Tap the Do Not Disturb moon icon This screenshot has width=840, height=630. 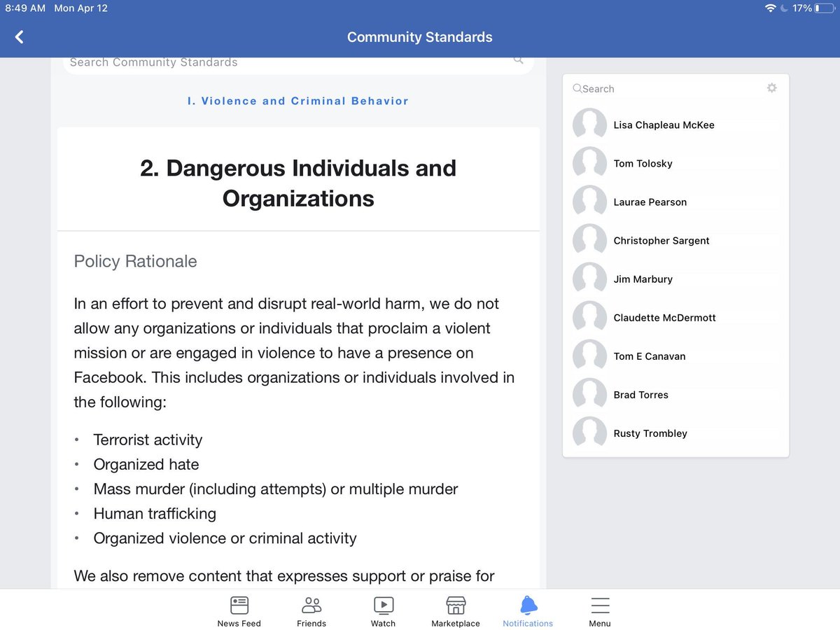[785, 8]
